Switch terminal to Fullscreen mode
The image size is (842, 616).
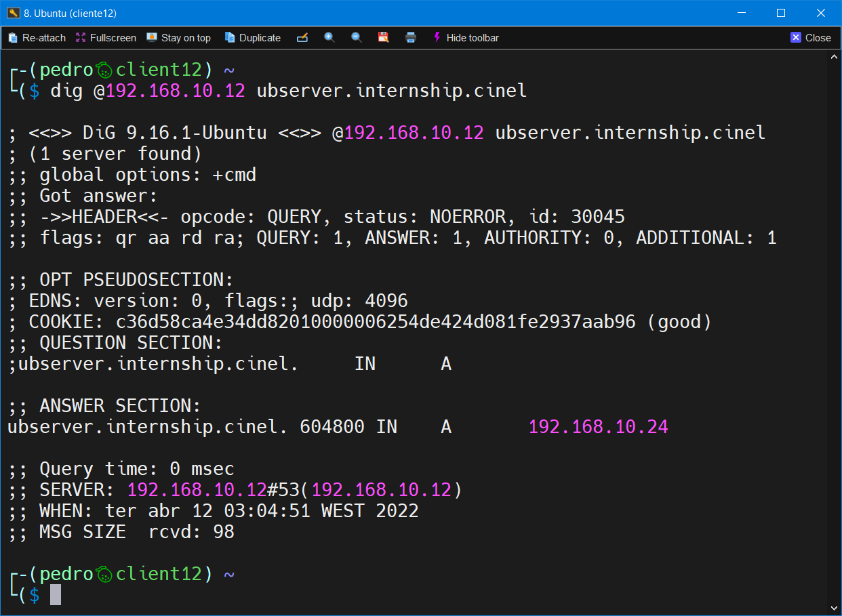(x=106, y=38)
